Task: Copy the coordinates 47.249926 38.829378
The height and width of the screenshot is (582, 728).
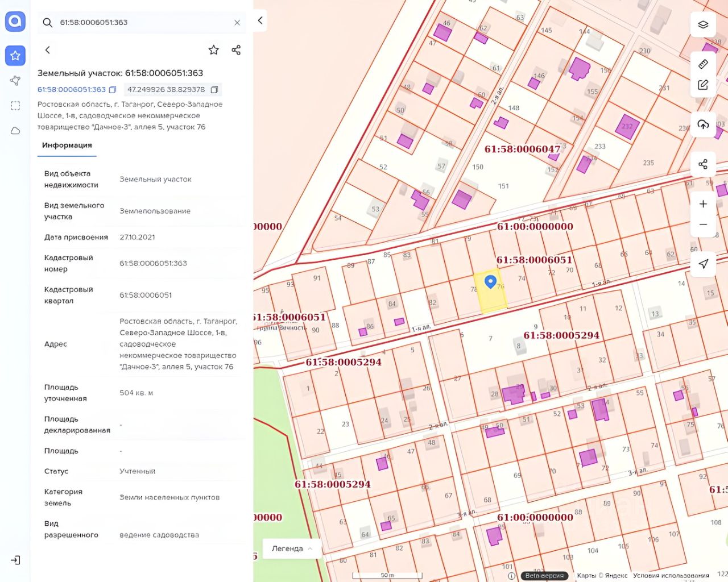Action: pyautogui.click(x=214, y=90)
